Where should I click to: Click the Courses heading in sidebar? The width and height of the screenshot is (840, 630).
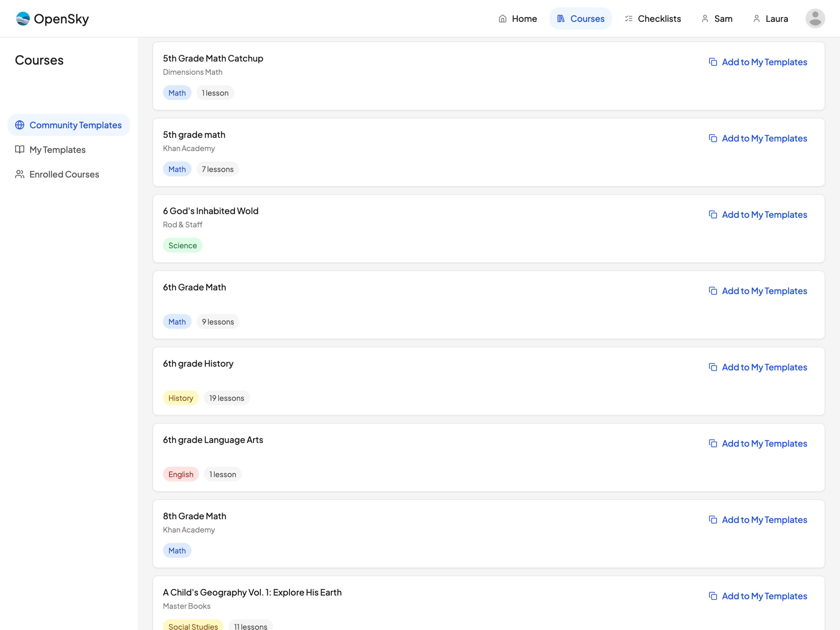coord(39,60)
